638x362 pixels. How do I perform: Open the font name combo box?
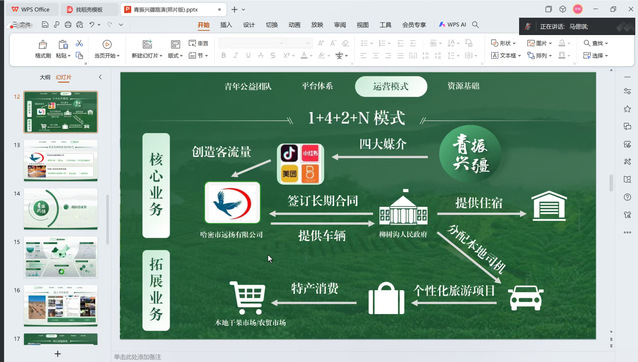[x=251, y=43]
